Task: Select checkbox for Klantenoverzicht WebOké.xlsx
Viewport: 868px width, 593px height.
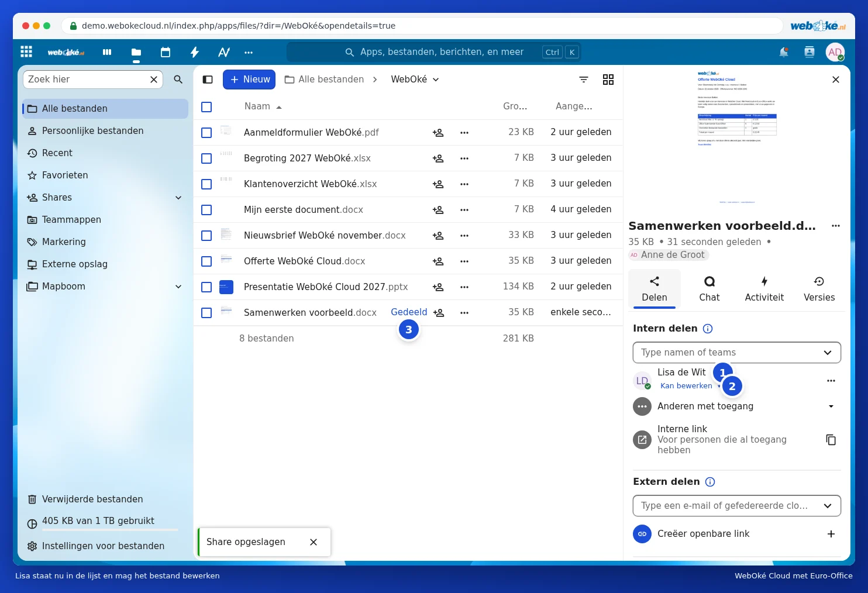Action: pyautogui.click(x=206, y=184)
